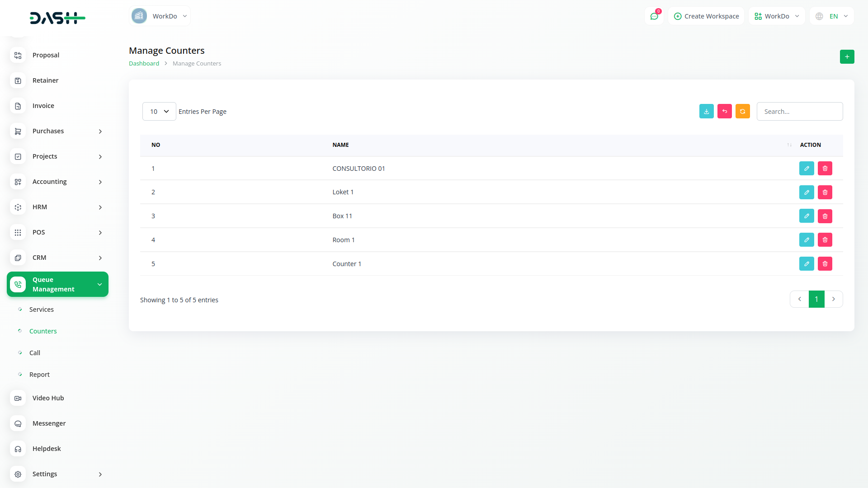Click the orange refresh icon

[742, 112]
